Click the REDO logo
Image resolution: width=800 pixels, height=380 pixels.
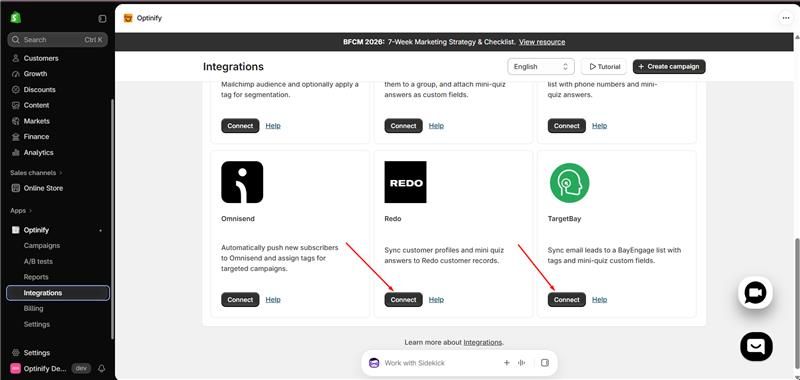click(x=406, y=182)
